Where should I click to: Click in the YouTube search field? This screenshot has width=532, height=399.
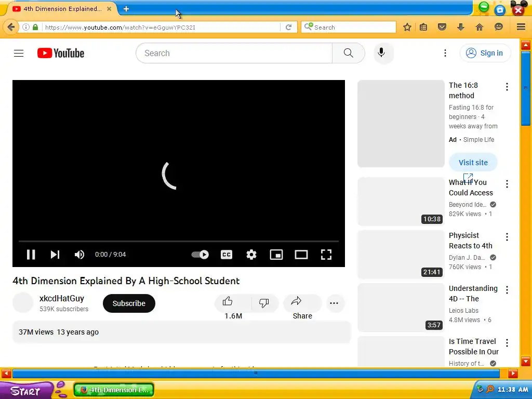tap(234, 53)
